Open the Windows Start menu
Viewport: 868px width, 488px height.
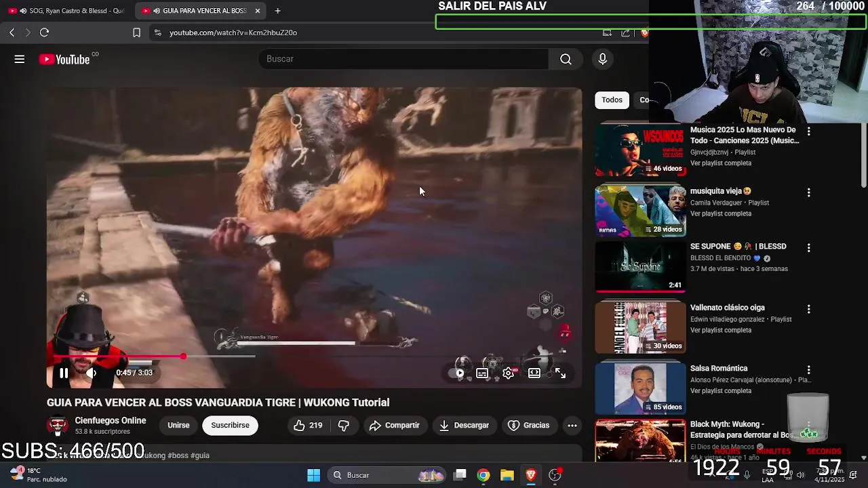pos(313,475)
